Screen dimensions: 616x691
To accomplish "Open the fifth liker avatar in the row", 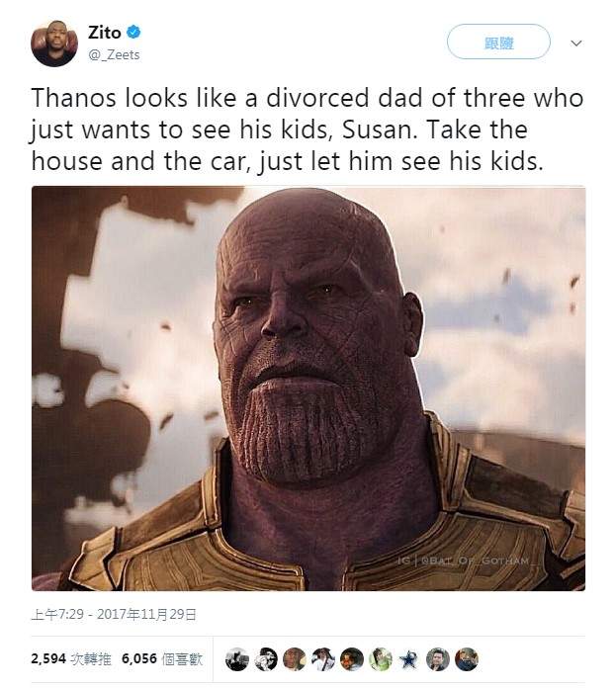I will pos(352,659).
